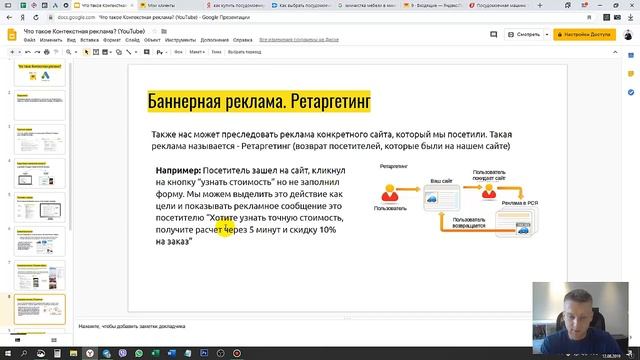Open the Вставка menu
Screen dimensions: 640x360
coord(89,40)
